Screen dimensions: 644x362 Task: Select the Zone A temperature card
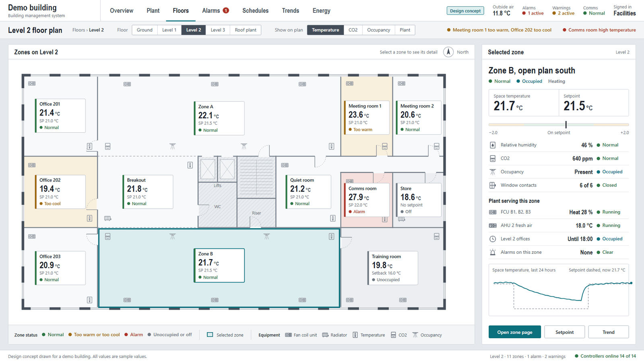coord(219,118)
